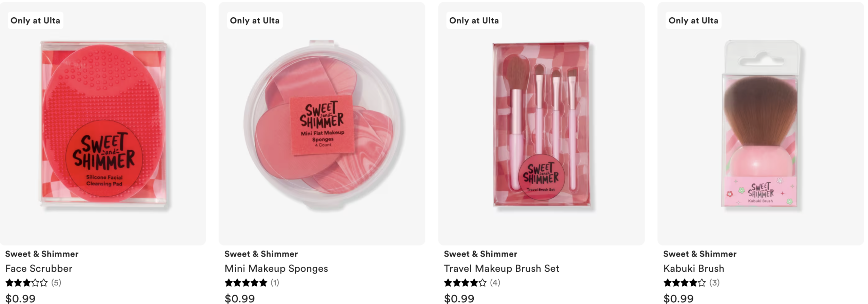Click the Travel Makeup Brush Set title
The image size is (868, 304).
(x=501, y=268)
